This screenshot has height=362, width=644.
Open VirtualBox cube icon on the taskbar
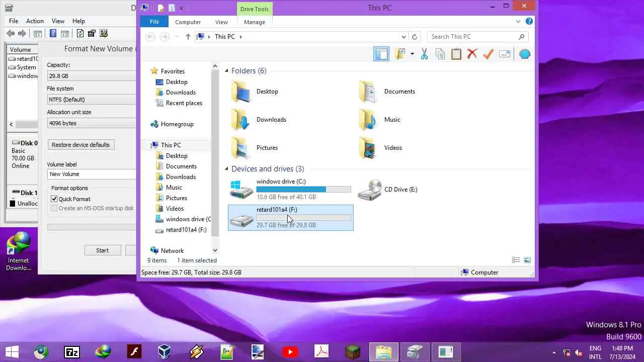pyautogui.click(x=165, y=352)
